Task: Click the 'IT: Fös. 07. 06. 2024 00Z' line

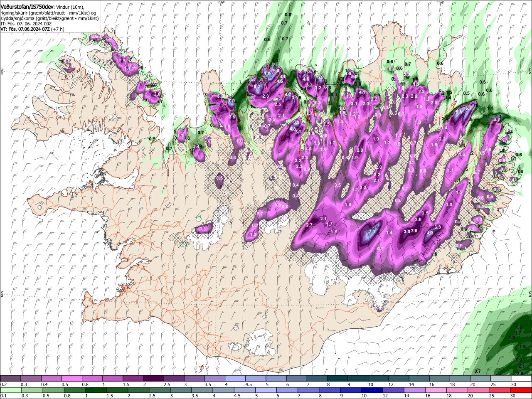Action: click(x=26, y=24)
